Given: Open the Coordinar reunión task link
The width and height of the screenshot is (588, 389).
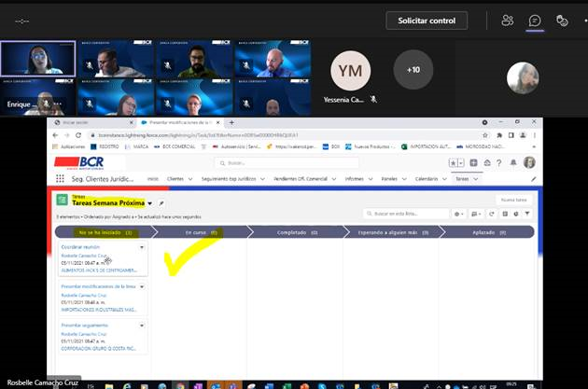Looking at the screenshot, I should [80, 247].
